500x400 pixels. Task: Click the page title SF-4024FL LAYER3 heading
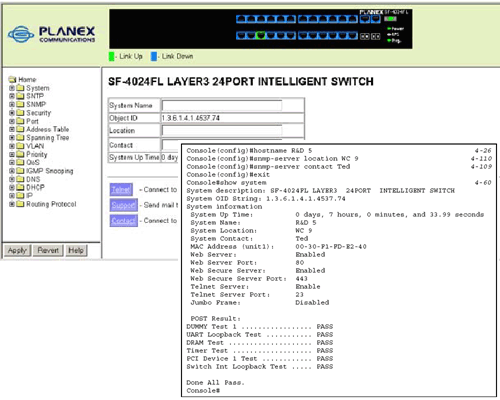[241, 82]
